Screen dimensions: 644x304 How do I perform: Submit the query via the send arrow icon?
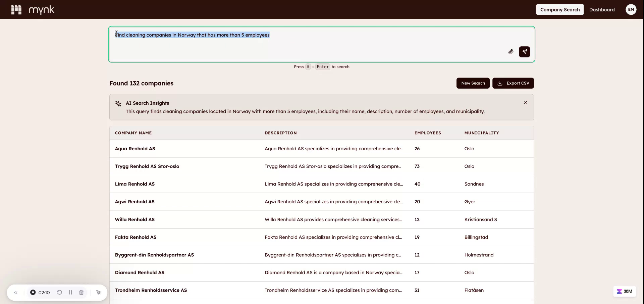pos(524,52)
